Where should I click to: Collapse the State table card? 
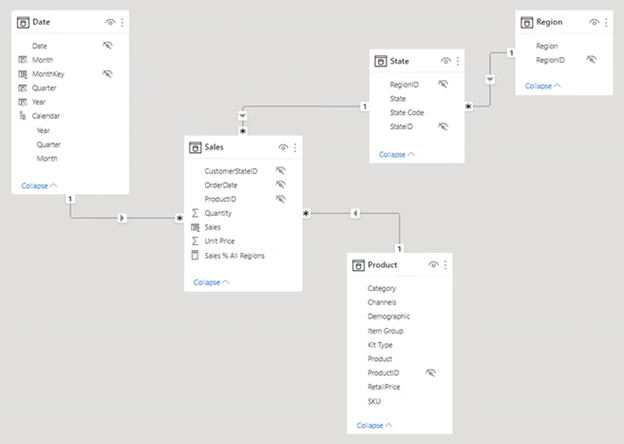tap(398, 154)
